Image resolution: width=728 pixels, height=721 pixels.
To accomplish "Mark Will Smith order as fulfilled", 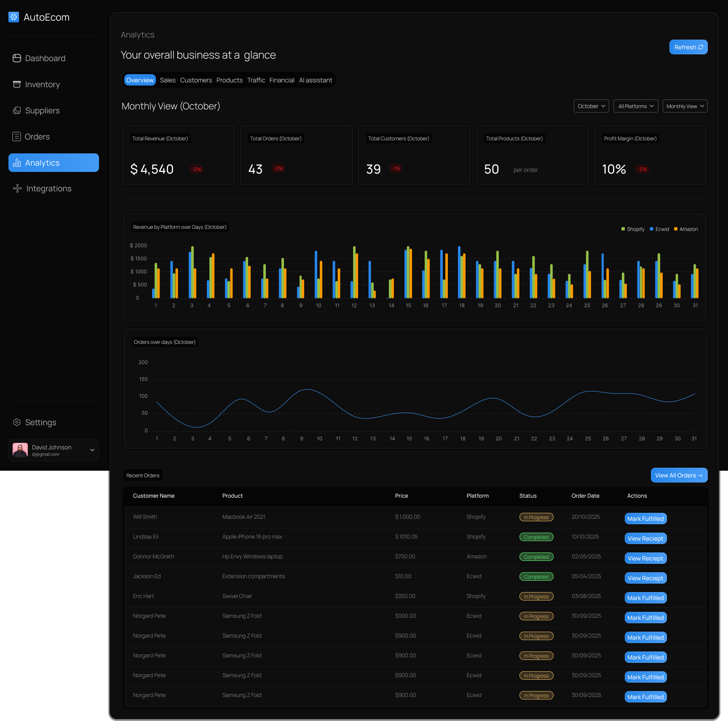I will 645,519.
